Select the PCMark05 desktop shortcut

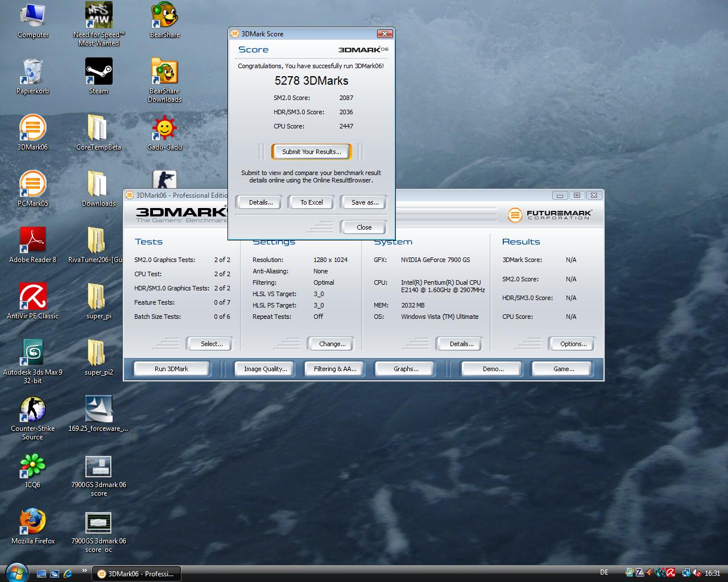pyautogui.click(x=32, y=189)
